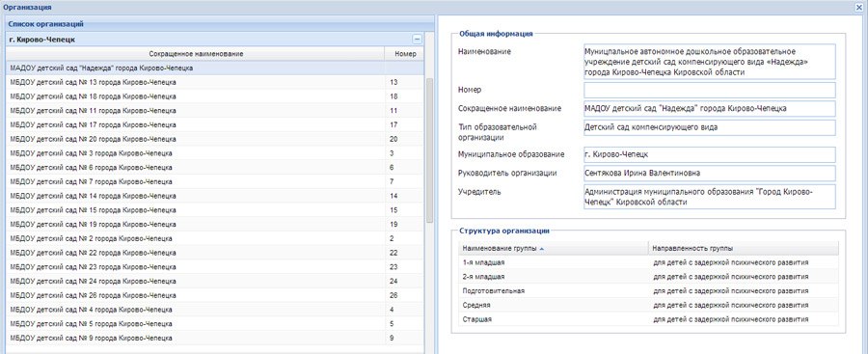
Task: Select МБДОУ детский сад № 11 row
Action: [215, 111]
